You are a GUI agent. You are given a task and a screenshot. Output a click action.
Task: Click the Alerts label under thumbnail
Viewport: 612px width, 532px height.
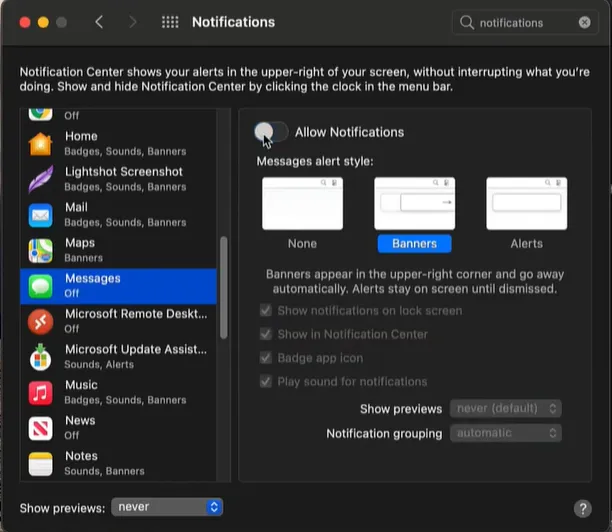[527, 244]
